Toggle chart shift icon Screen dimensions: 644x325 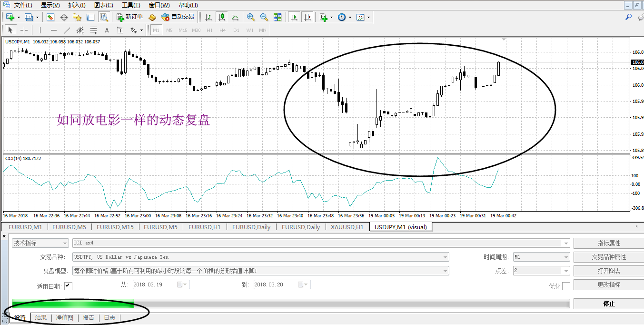307,17
